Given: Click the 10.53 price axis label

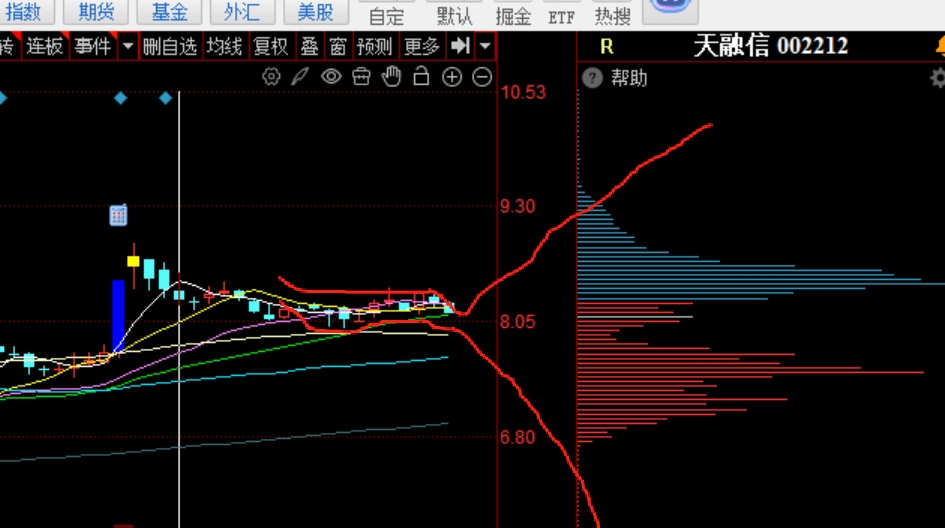Looking at the screenshot, I should tap(523, 92).
